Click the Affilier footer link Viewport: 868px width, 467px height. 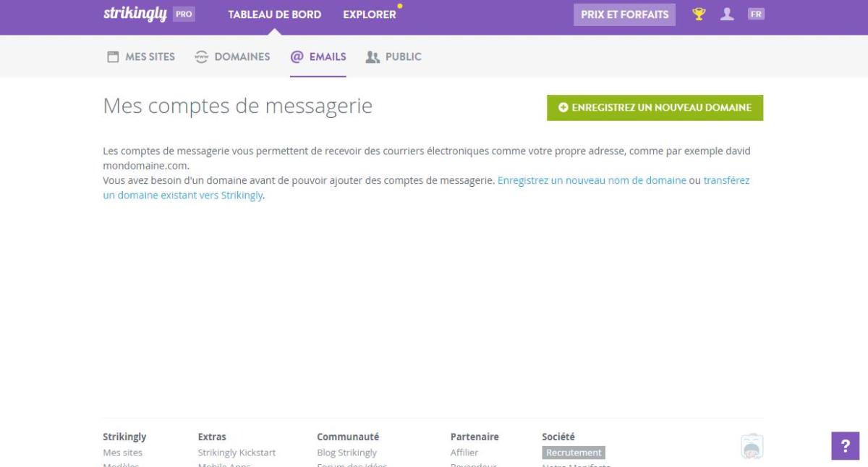[464, 453]
